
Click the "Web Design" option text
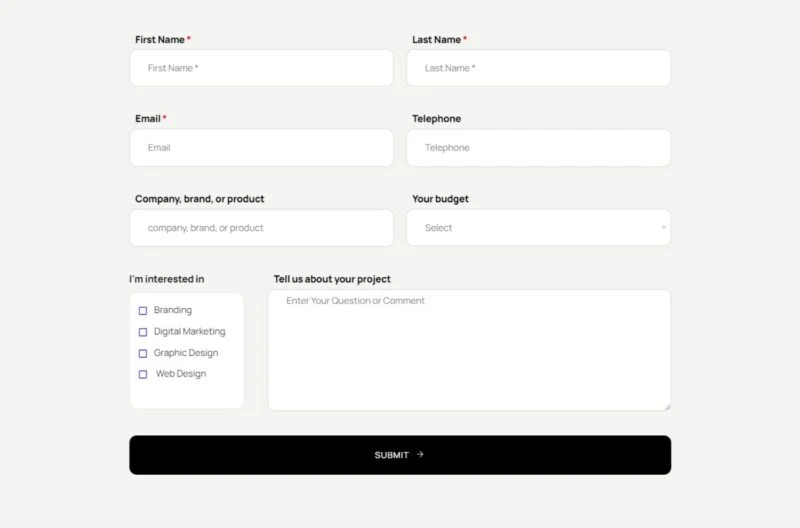[x=181, y=374]
